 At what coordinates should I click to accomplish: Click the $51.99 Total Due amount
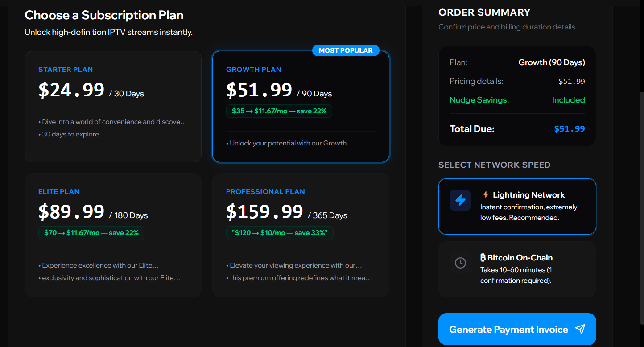tap(569, 129)
